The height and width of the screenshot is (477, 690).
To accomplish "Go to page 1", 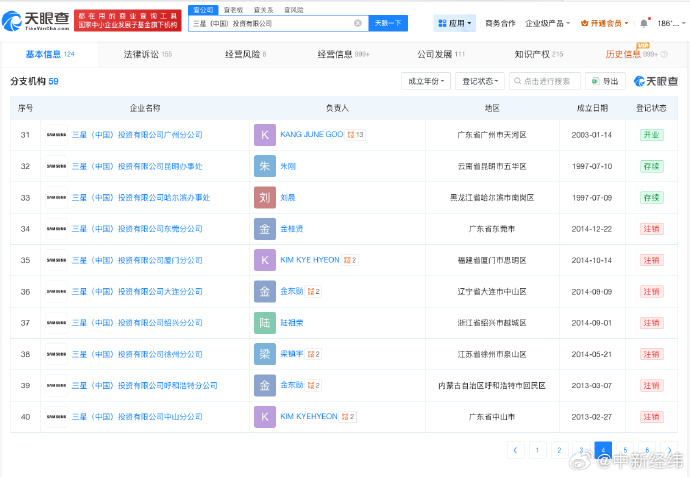I will (x=537, y=450).
